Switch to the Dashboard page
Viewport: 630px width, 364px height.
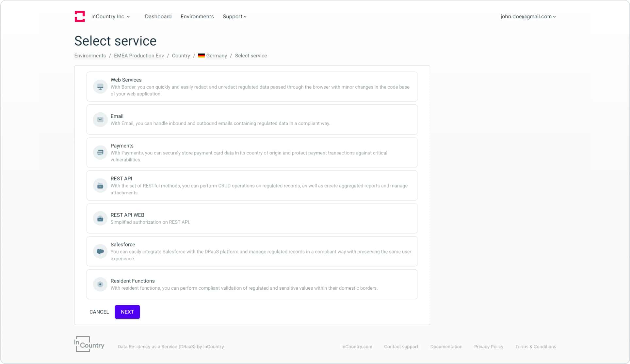[158, 16]
